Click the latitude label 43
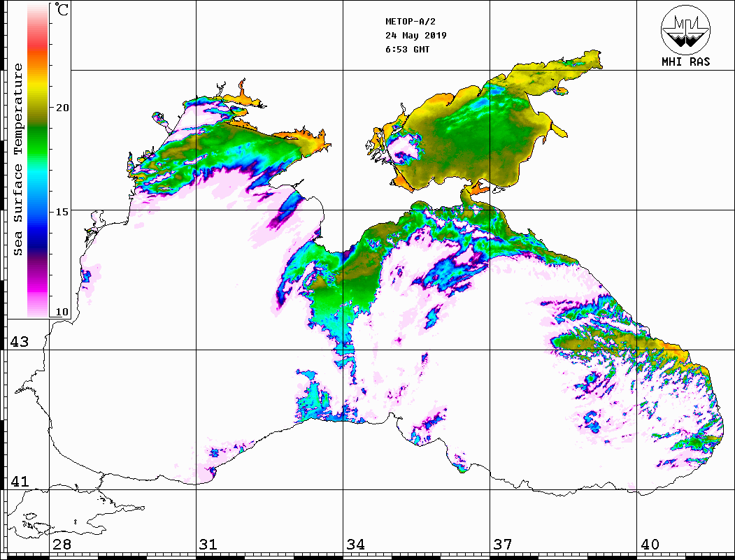Image resolution: width=735 pixels, height=560 pixels. (x=20, y=342)
